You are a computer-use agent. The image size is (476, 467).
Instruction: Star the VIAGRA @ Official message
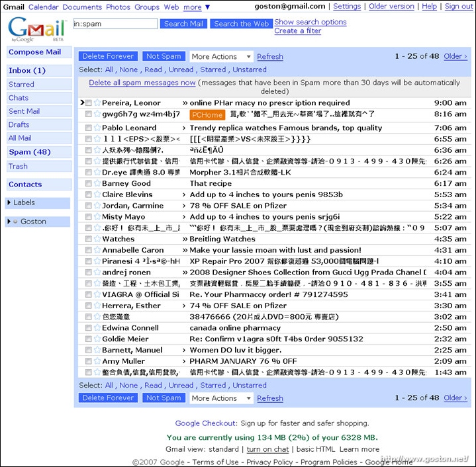pyautogui.click(x=97, y=294)
